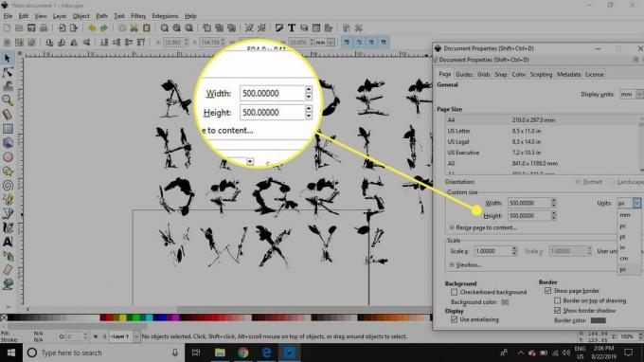Click the custom Width input field
This screenshot has width=644, height=362.
(529, 203)
